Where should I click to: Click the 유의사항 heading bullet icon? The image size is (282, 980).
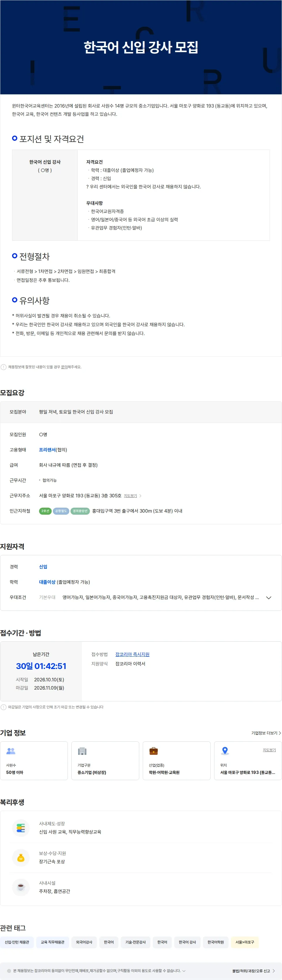(x=15, y=300)
